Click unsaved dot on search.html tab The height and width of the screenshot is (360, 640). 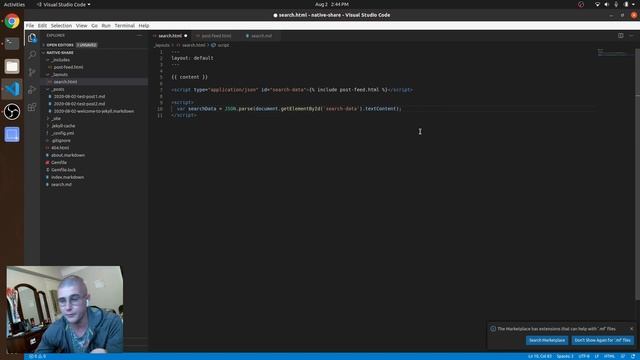click(186, 36)
